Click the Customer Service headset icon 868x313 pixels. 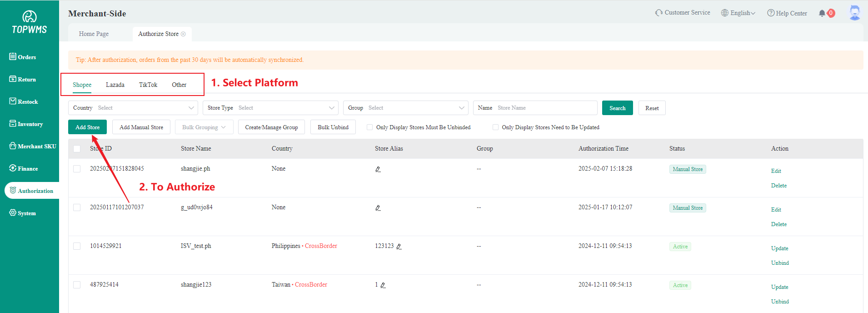tap(658, 13)
